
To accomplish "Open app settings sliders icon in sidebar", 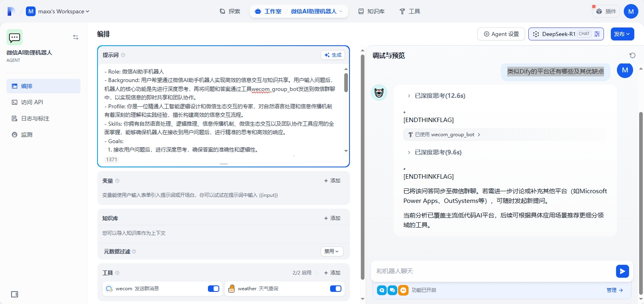I will [76, 37].
